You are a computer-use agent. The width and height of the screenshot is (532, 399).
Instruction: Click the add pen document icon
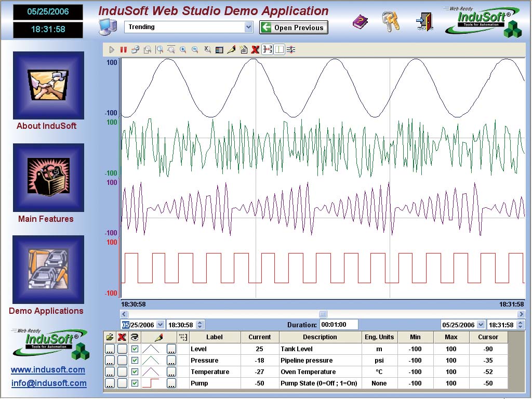coord(243,50)
